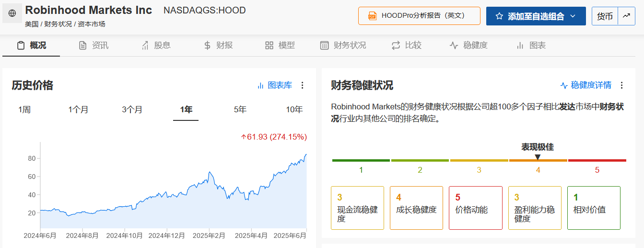The image size is (644, 248).
Task: Open the 财报 tab
Action: point(218,46)
